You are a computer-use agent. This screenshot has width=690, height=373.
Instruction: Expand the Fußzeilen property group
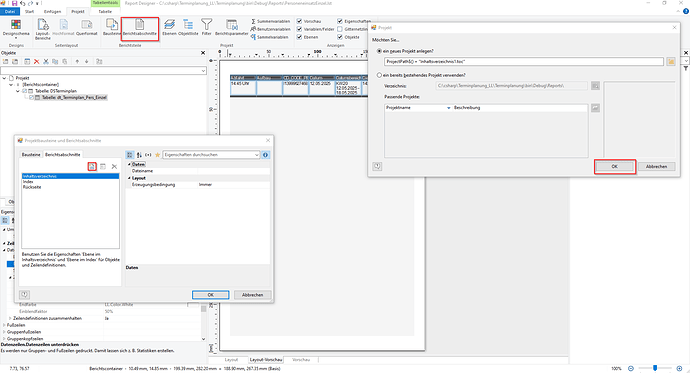point(4,325)
